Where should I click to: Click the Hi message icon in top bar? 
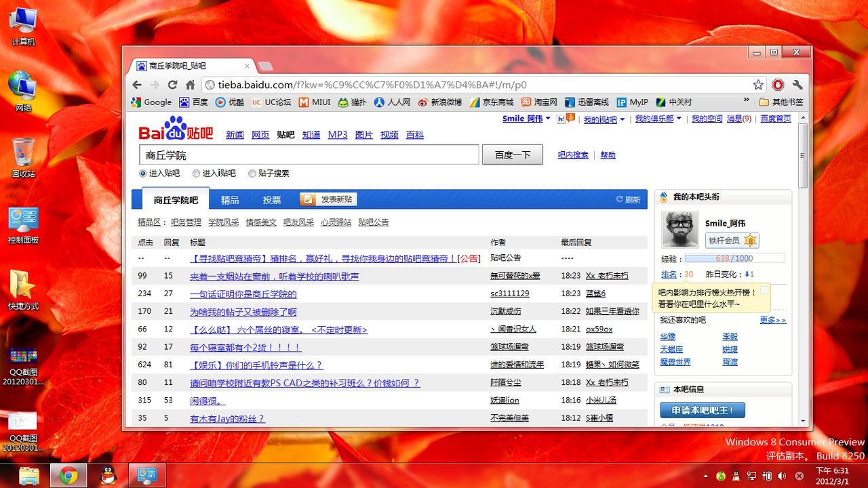point(566,119)
